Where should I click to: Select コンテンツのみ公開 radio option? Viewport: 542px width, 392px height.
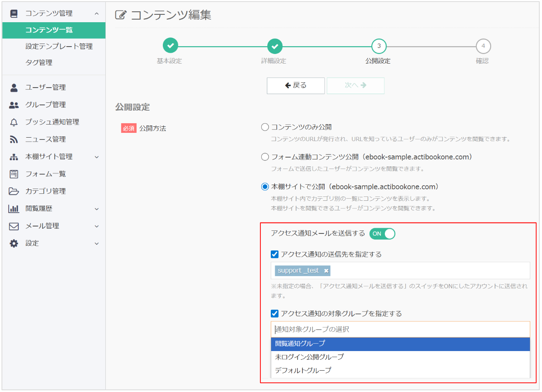[x=265, y=128]
